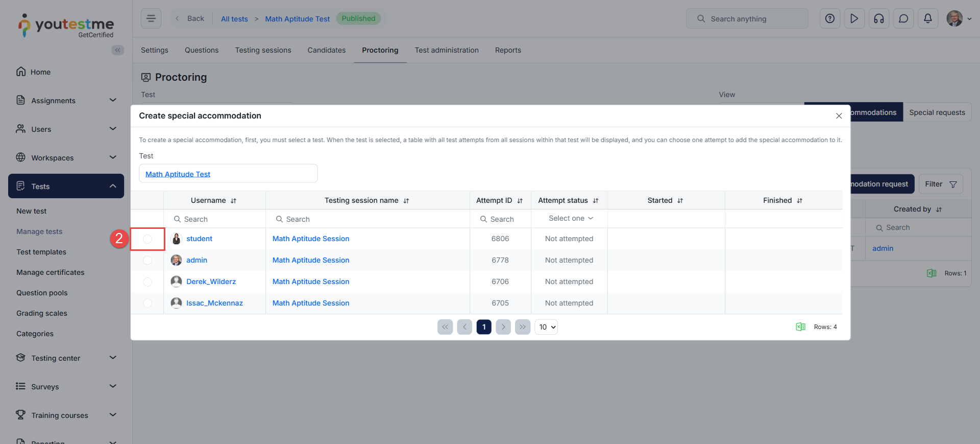Select the student attempt radio button
The width and height of the screenshot is (980, 444).
coord(148,239)
